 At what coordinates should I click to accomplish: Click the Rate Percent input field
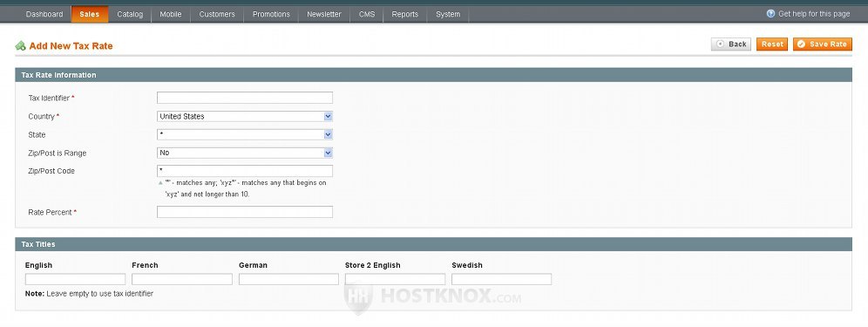[245, 212]
